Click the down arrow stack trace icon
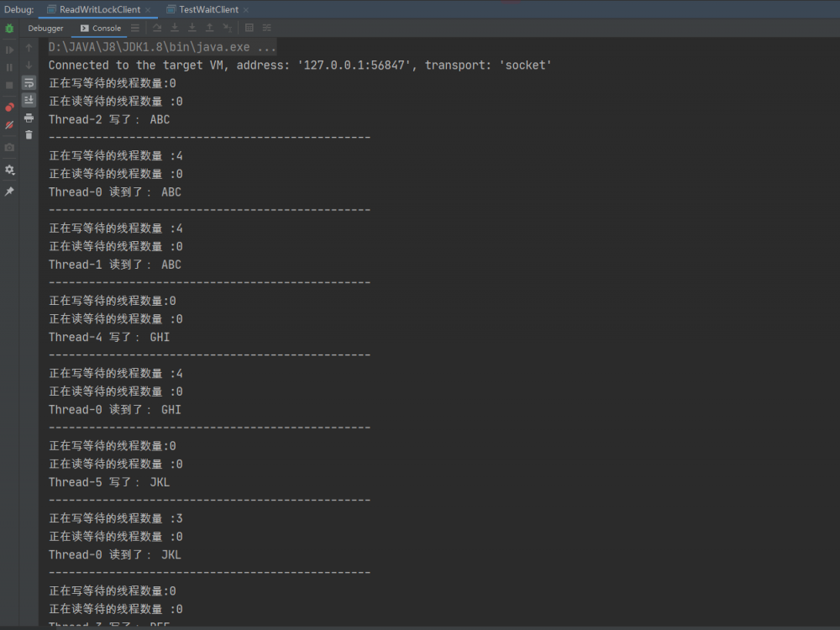 point(29,66)
